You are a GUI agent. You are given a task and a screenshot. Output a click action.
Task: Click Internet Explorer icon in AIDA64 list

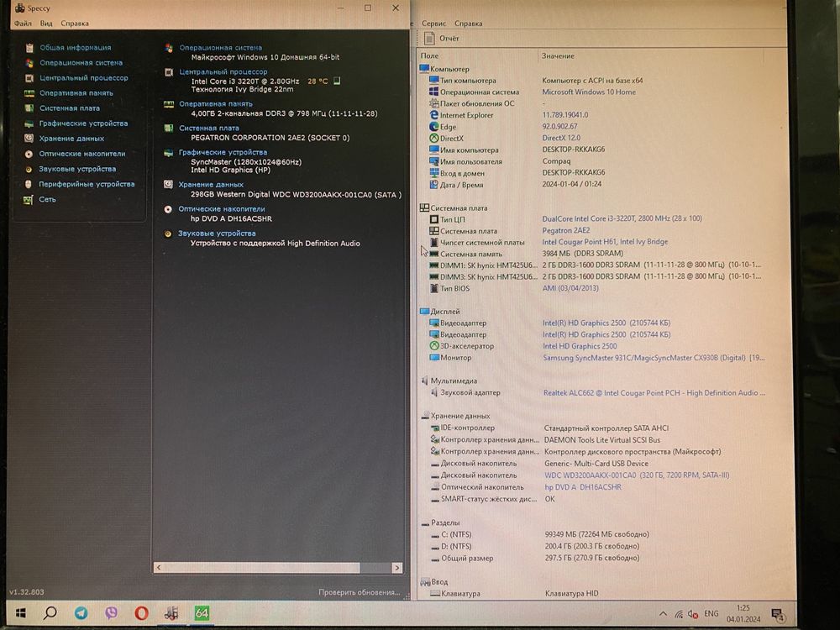434,115
